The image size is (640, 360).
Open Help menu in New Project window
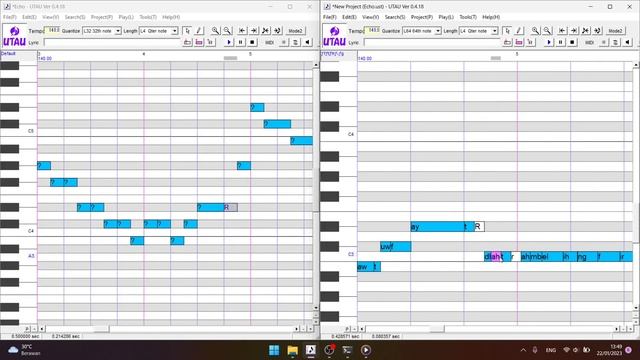(x=491, y=17)
